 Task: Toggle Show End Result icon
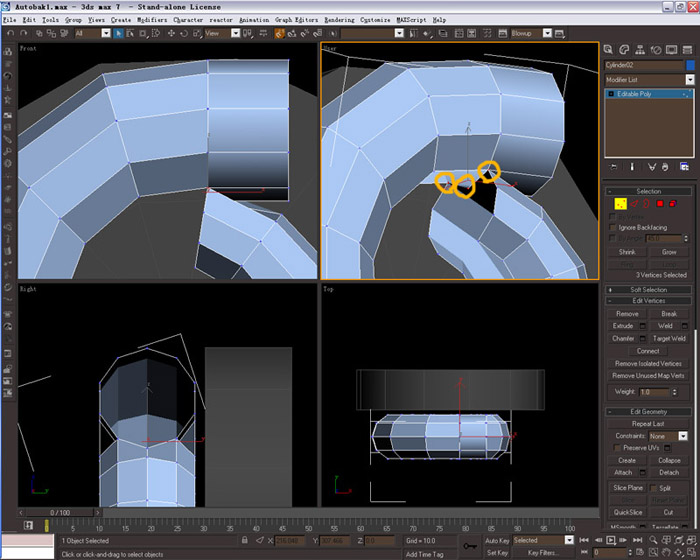[632, 167]
